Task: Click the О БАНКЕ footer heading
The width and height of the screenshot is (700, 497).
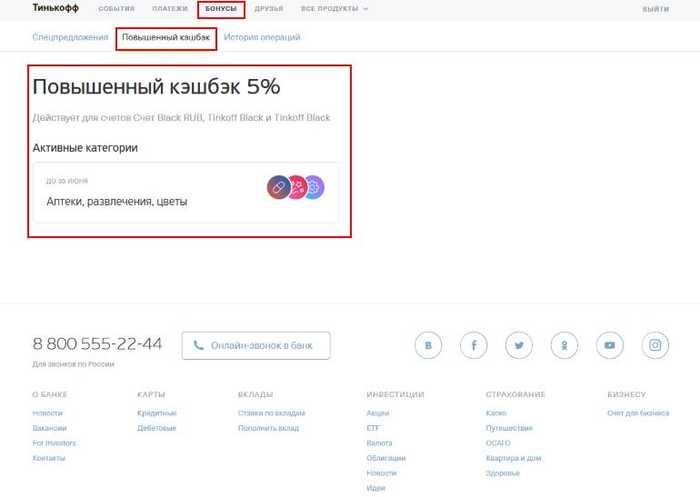Action: [50, 395]
